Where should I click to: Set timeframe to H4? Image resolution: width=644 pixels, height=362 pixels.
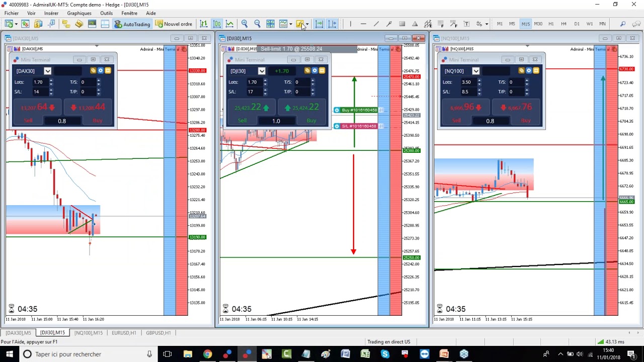click(x=563, y=24)
